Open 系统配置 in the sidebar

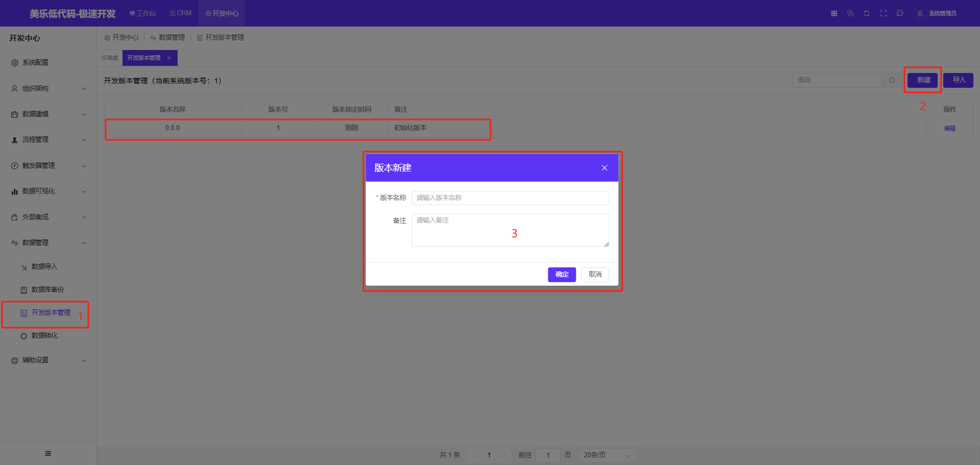click(35, 62)
